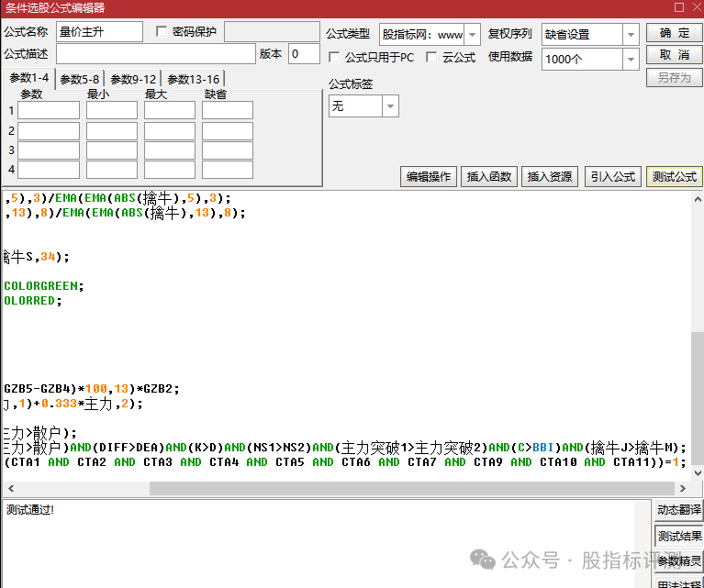Open 编辑操作 menu button
The height and width of the screenshot is (588, 704).
point(429,176)
